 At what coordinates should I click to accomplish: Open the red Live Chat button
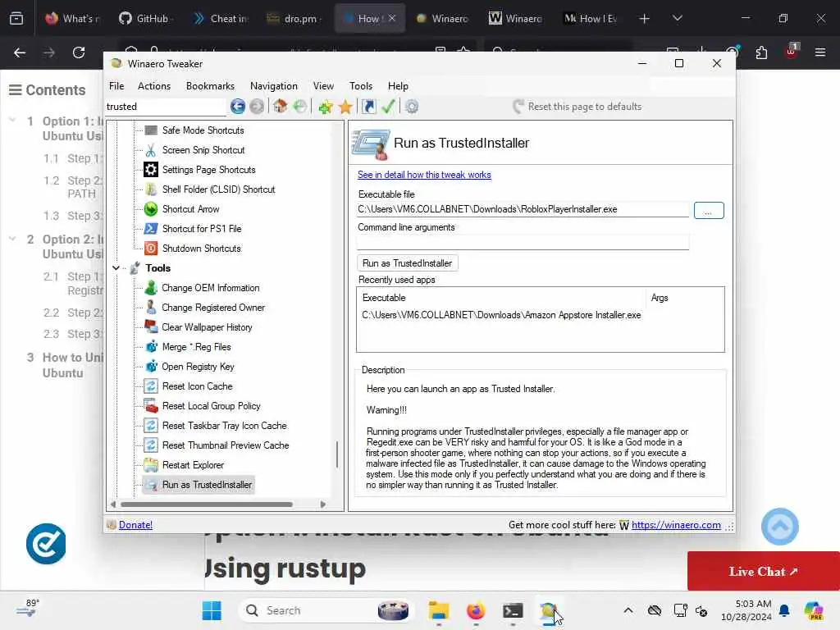click(x=764, y=572)
